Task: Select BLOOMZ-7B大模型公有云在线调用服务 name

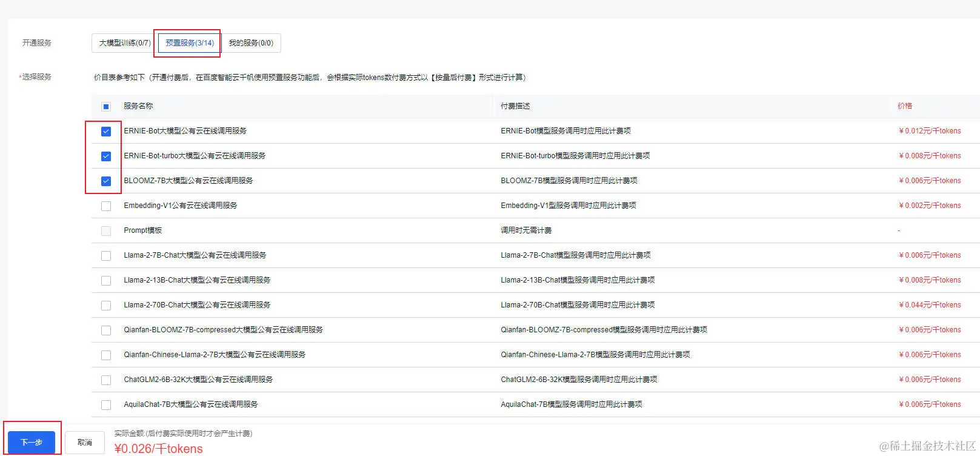Action: coord(188,181)
